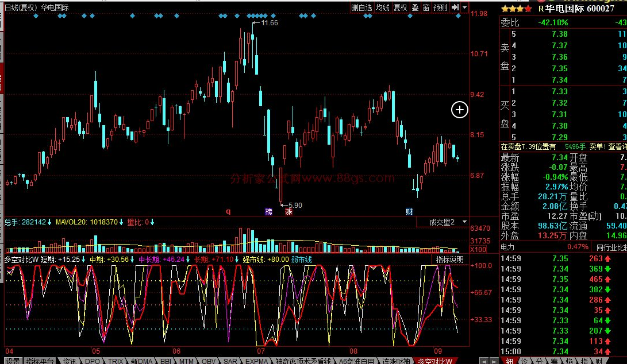Click the 11.66 high price label
627x364 pixels.
coord(269,23)
